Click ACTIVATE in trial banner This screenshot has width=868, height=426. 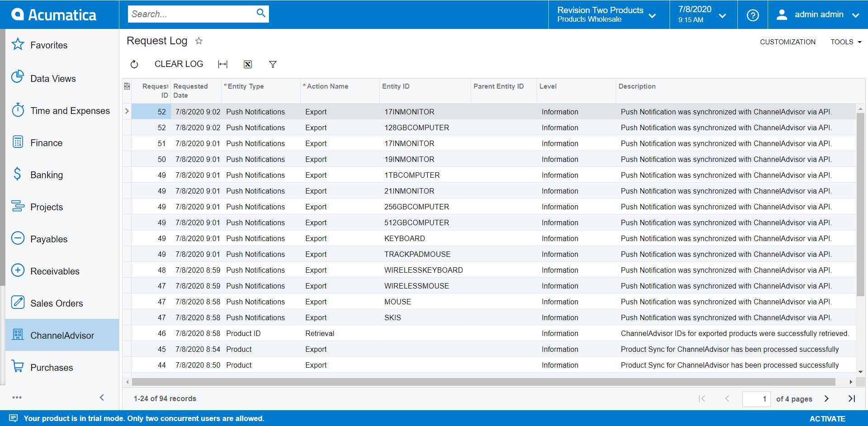click(827, 419)
